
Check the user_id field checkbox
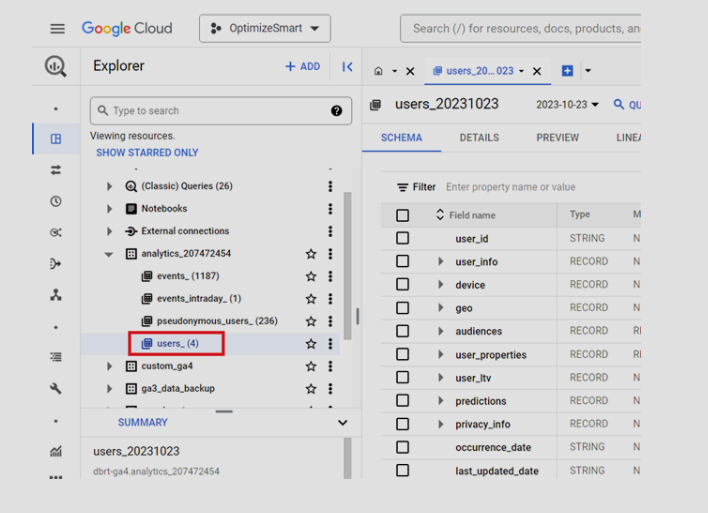coord(402,238)
